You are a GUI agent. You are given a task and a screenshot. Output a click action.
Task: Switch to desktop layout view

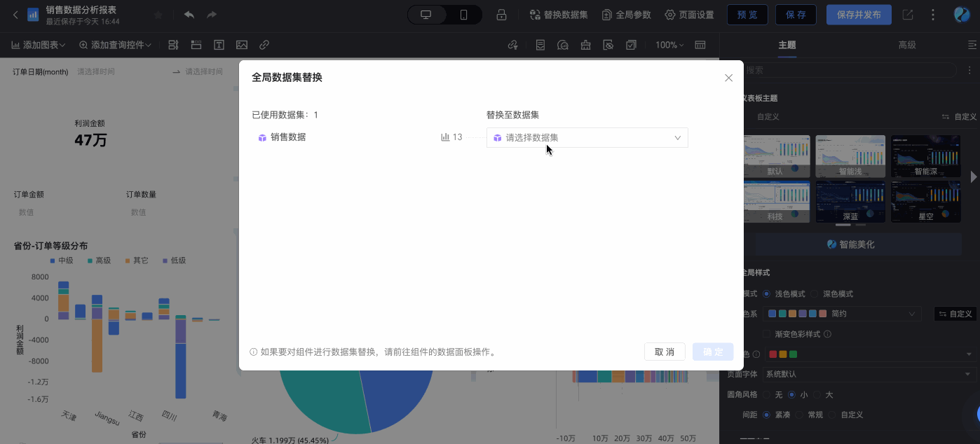point(426,15)
